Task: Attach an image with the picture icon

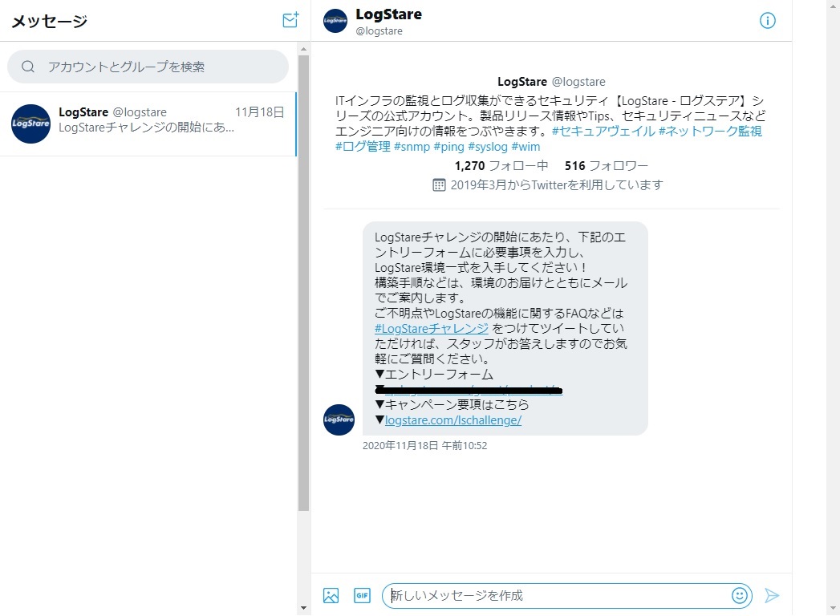Action: pyautogui.click(x=331, y=596)
